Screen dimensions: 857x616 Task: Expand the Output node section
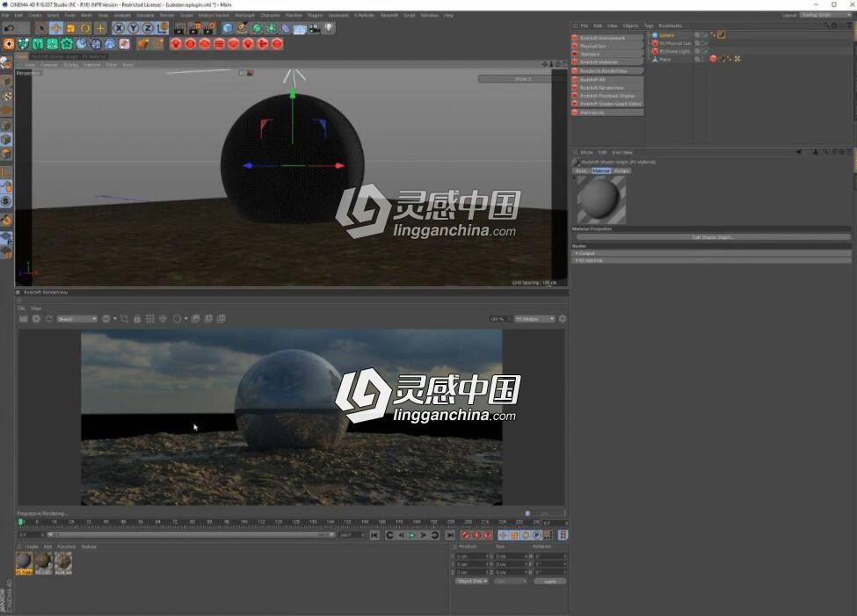710,253
